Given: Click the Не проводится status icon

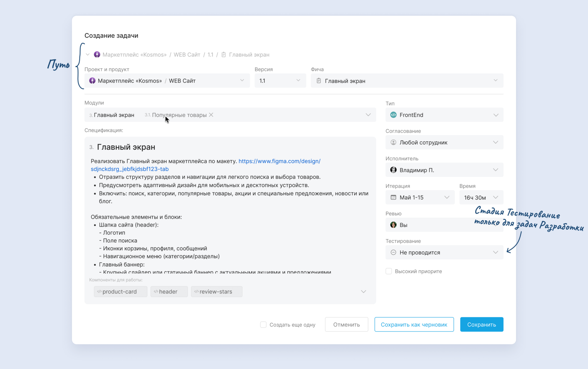Looking at the screenshot, I should click(x=393, y=252).
